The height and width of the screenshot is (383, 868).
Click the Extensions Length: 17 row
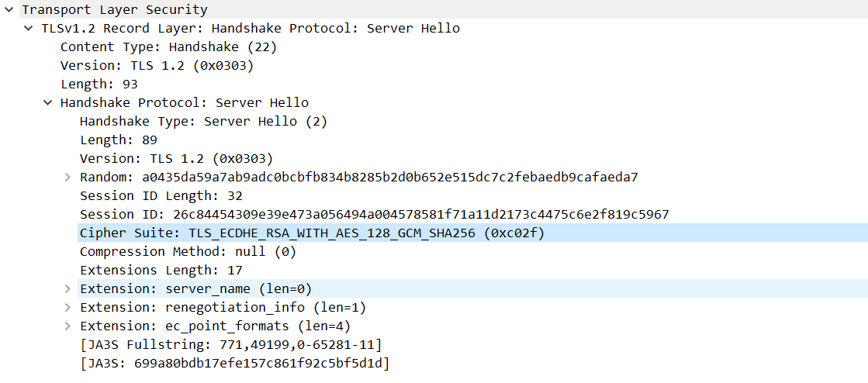point(161,270)
